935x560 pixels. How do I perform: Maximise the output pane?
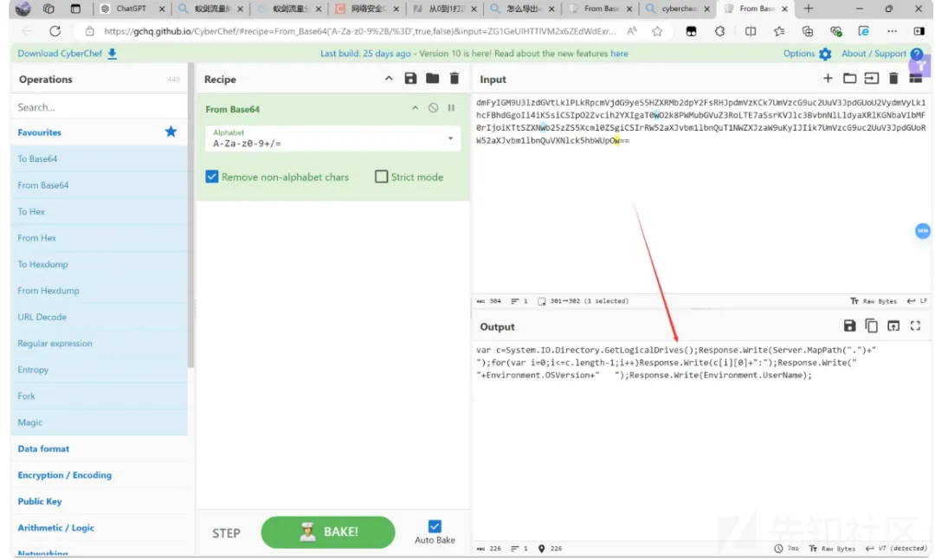click(x=915, y=325)
